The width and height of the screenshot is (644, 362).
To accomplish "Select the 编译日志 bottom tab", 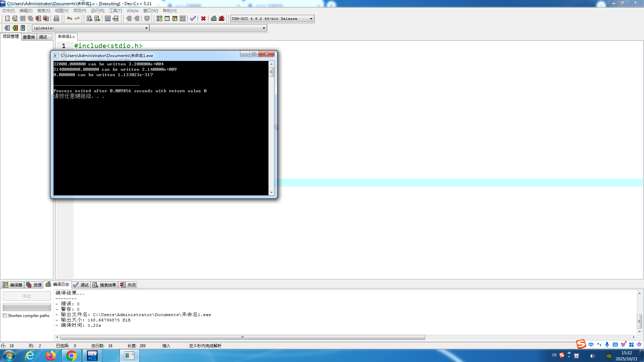I will click(57, 285).
